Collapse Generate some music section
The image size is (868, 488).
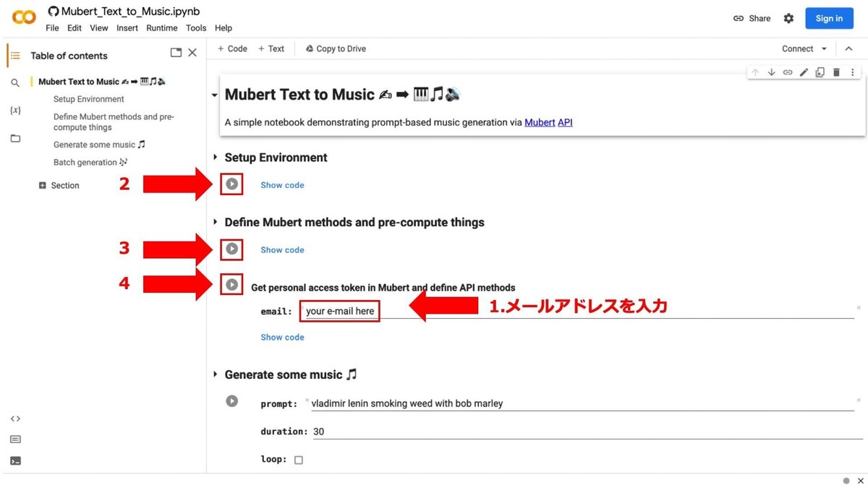tap(215, 374)
